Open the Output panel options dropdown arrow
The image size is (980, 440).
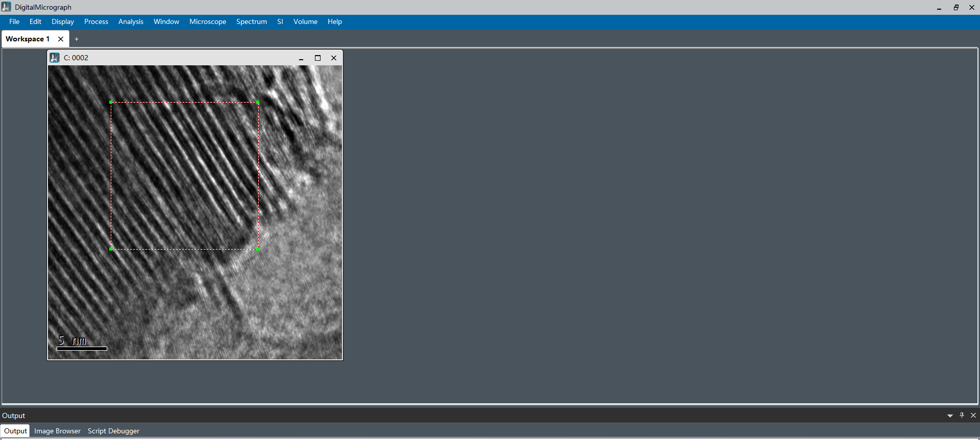(950, 415)
